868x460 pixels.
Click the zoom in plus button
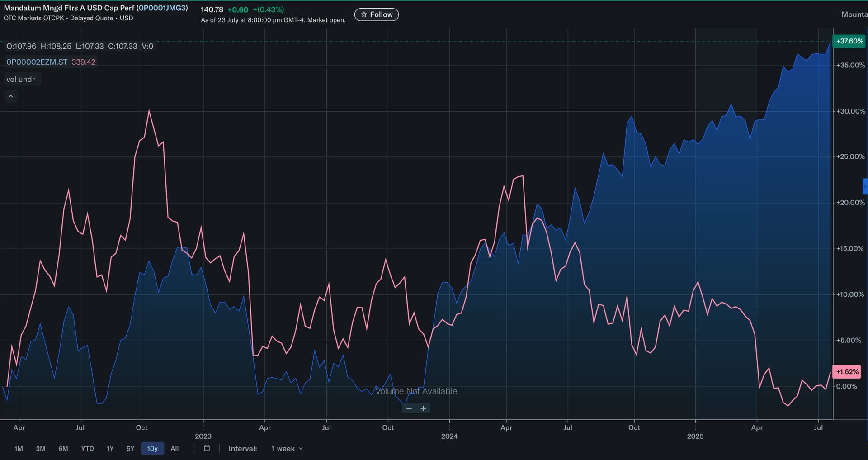[423, 408]
